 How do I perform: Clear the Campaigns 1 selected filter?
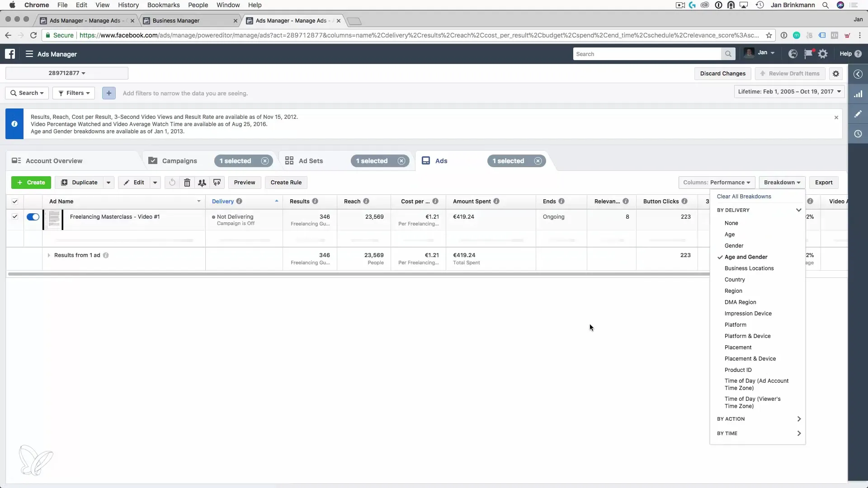coord(265,161)
